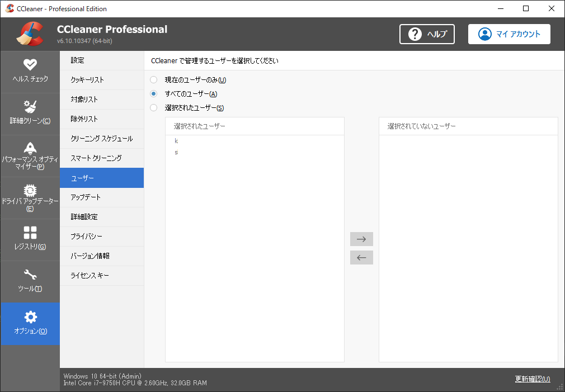Close the CCleaner window
The height and width of the screenshot is (392, 565).
point(552,8)
